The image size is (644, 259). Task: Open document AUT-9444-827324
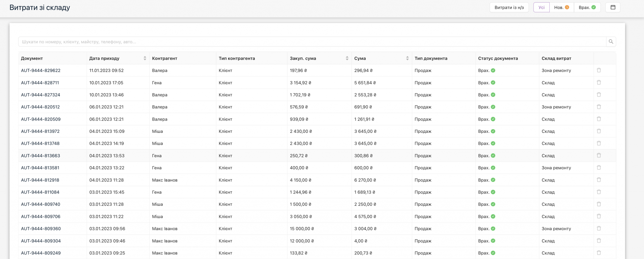click(41, 95)
